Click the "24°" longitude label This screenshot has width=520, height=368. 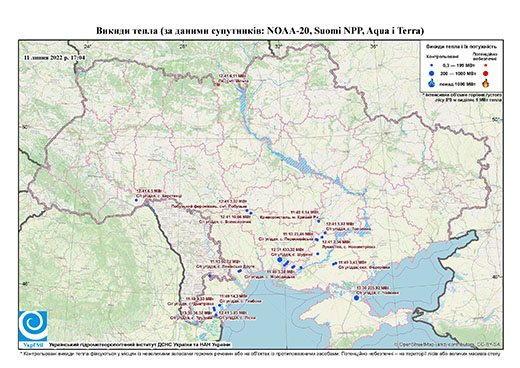pyautogui.click(x=88, y=46)
